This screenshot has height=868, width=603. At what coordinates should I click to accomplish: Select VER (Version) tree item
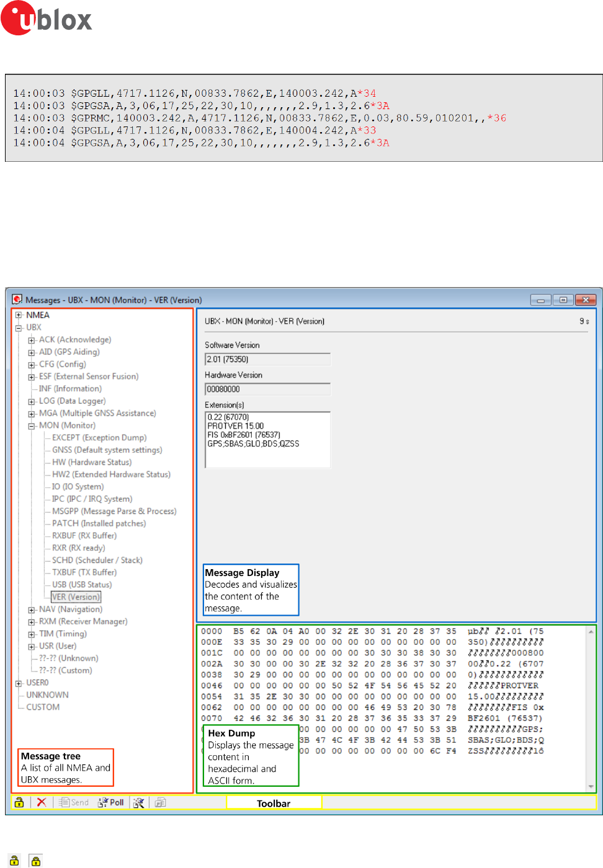76,597
